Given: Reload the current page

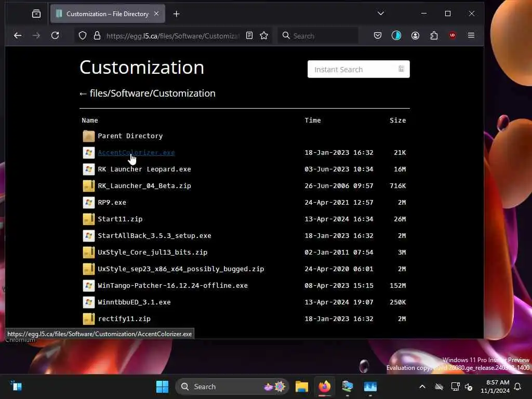Looking at the screenshot, I should tap(55, 35).
